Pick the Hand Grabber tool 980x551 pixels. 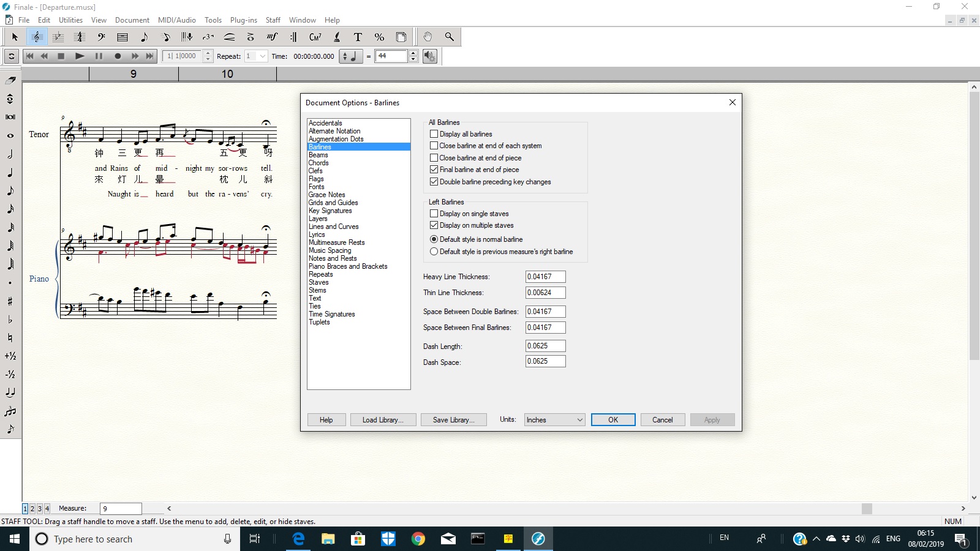428,37
